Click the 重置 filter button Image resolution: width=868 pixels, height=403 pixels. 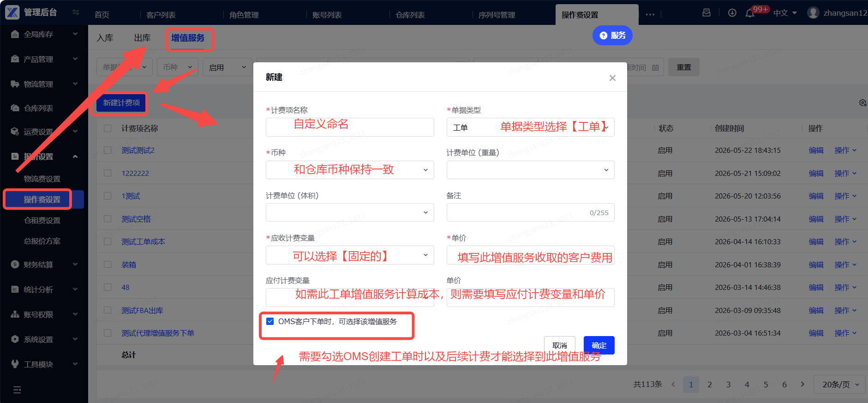pyautogui.click(x=684, y=67)
